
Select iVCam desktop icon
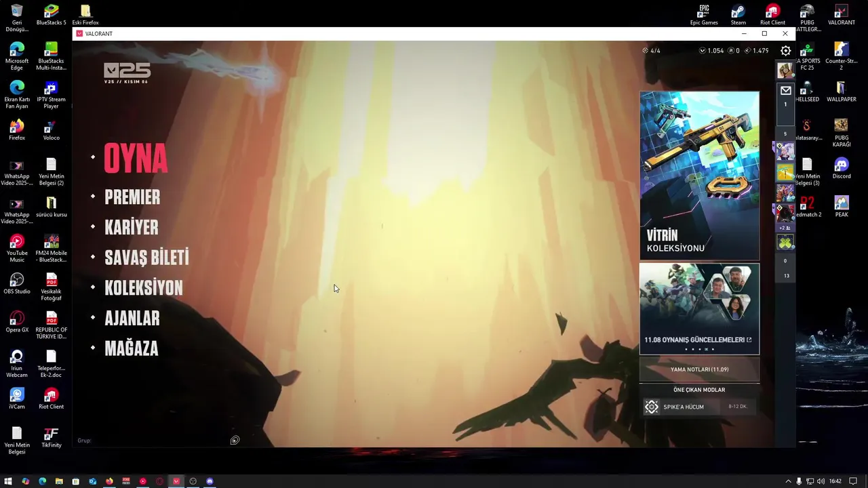pos(17,399)
